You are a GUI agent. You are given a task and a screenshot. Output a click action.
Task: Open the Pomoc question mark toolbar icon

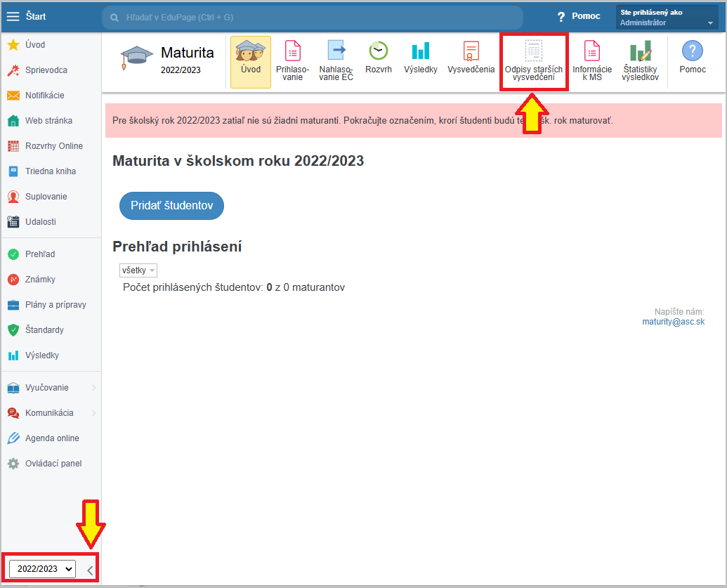pos(692,51)
